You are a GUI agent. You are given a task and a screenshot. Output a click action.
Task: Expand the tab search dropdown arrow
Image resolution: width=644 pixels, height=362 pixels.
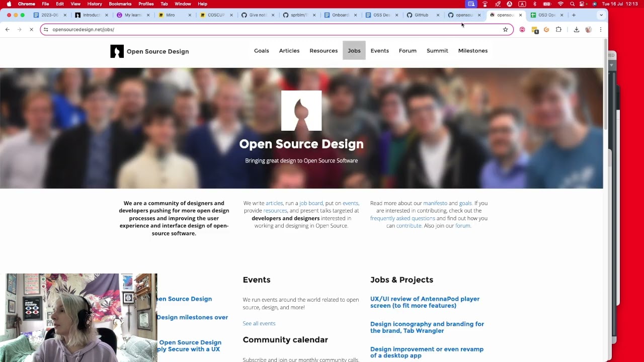tap(601, 15)
